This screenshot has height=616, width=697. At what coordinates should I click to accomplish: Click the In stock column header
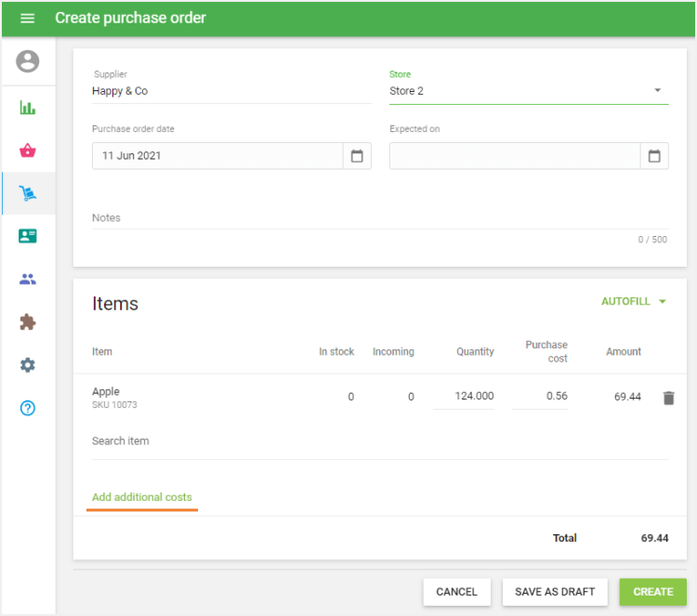(x=336, y=351)
